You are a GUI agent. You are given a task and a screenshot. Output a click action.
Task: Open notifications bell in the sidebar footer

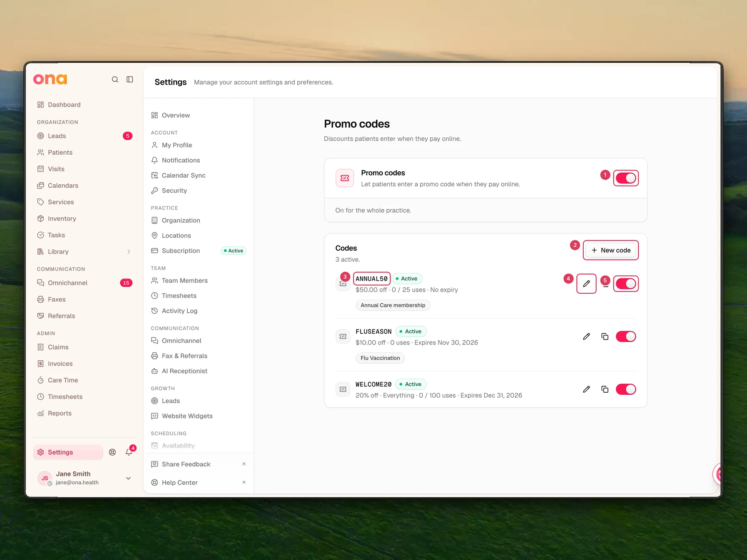click(x=129, y=452)
